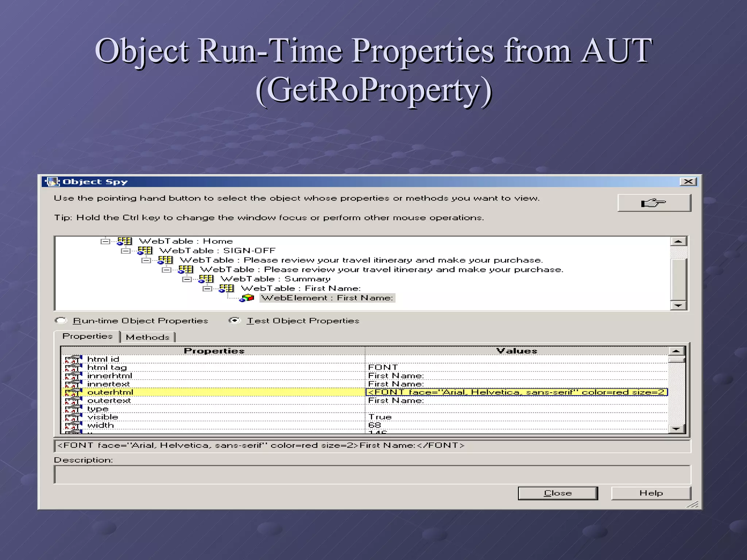Image resolution: width=747 pixels, height=560 pixels.
Task: Select Test Object Properties radio button
Action: pos(235,320)
